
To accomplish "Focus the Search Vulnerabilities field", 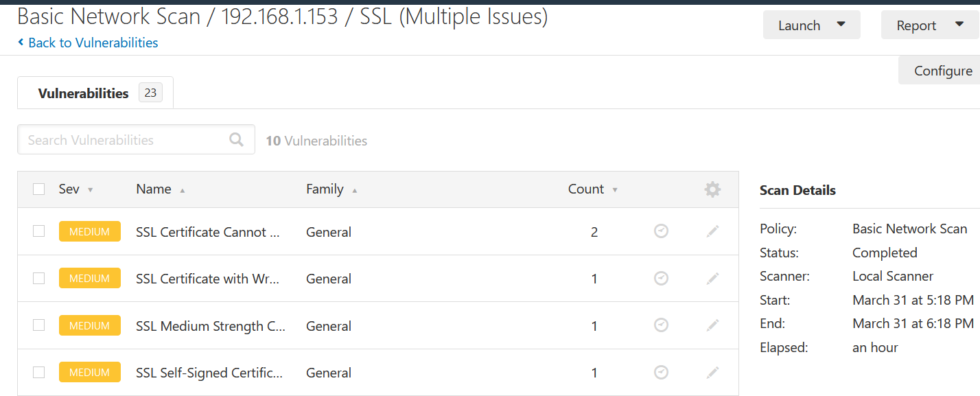I will pos(124,140).
